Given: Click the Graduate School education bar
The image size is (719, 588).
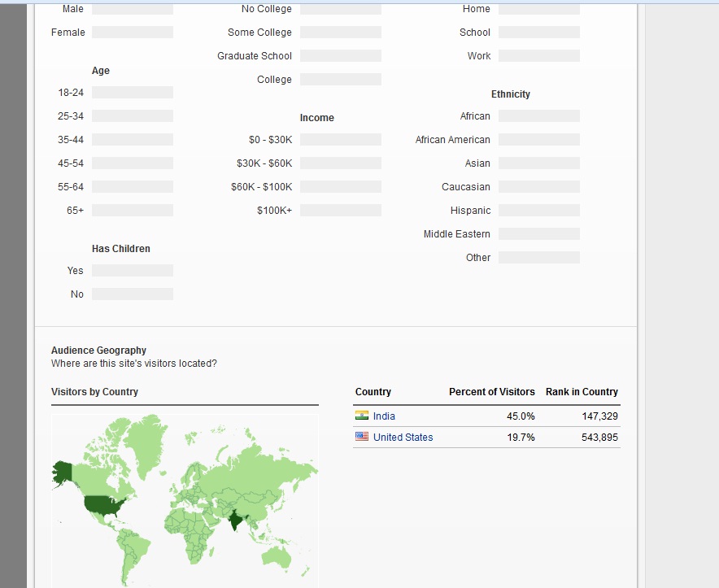Looking at the screenshot, I should point(341,56).
